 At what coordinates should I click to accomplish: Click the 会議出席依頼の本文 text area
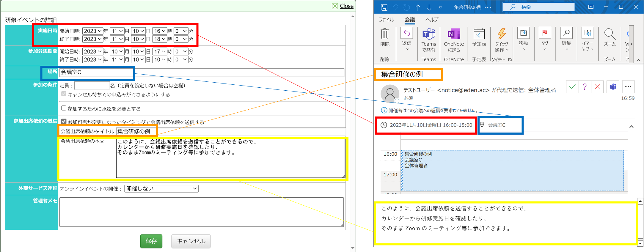point(231,158)
